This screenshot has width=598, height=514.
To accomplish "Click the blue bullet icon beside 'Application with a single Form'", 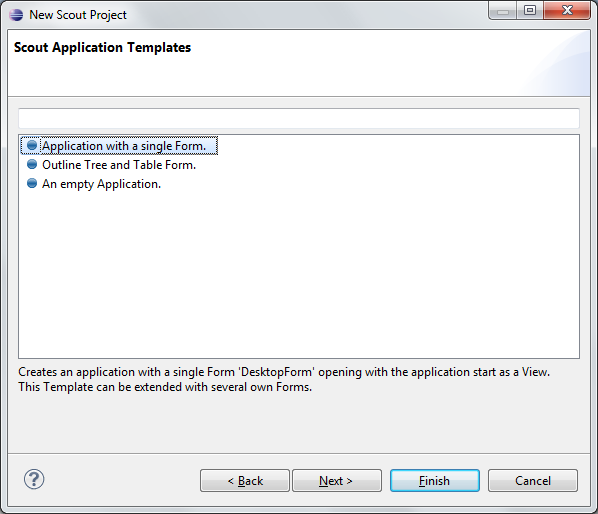I will [x=32, y=145].
